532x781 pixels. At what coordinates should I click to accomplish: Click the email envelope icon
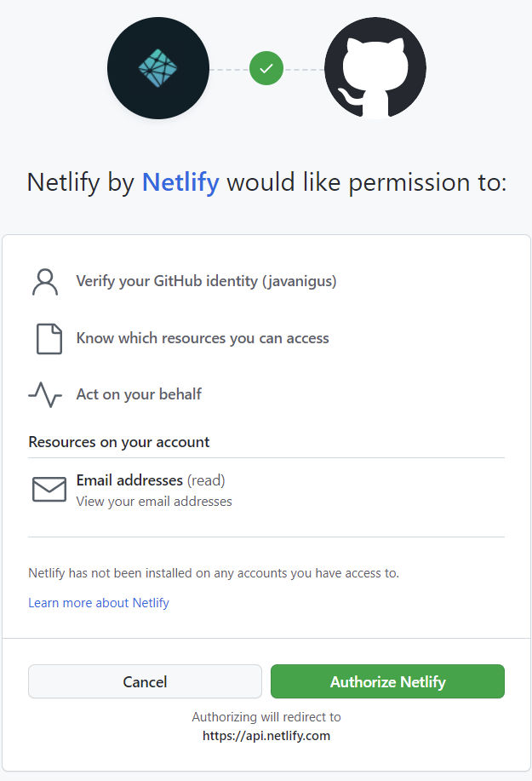49,489
